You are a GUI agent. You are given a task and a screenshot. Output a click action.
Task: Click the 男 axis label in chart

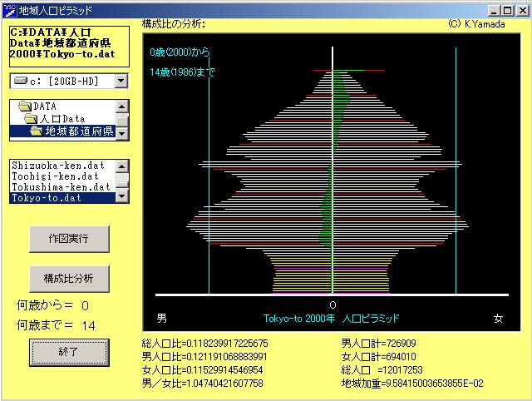(162, 318)
